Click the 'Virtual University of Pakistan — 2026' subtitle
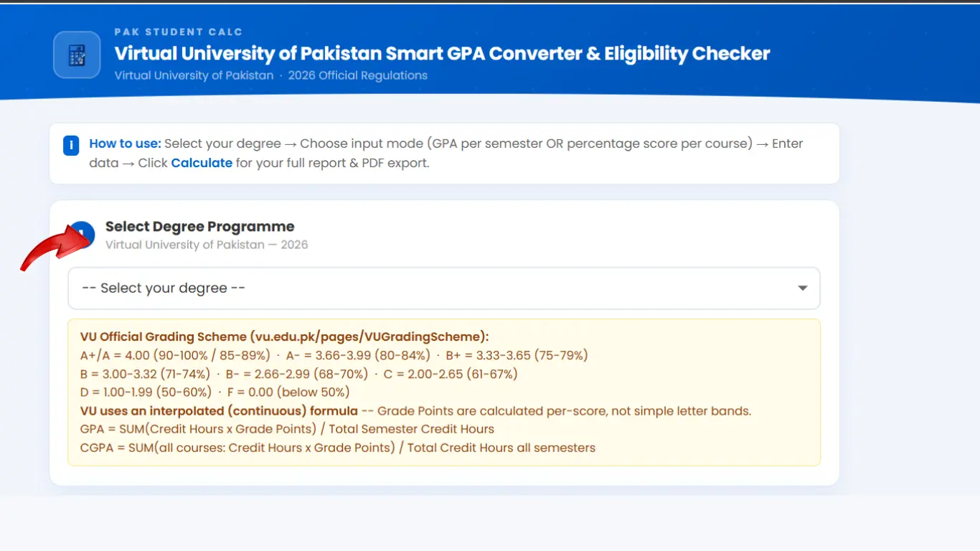 click(207, 244)
